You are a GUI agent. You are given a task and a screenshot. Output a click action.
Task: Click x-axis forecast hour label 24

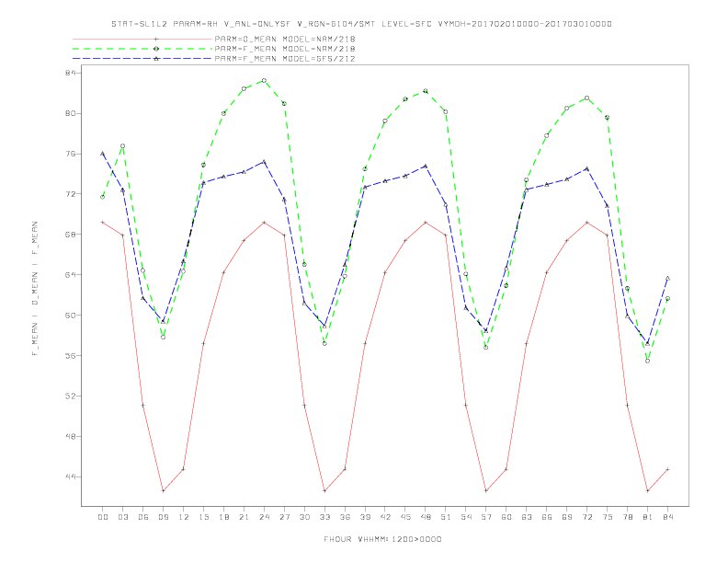pos(264,517)
